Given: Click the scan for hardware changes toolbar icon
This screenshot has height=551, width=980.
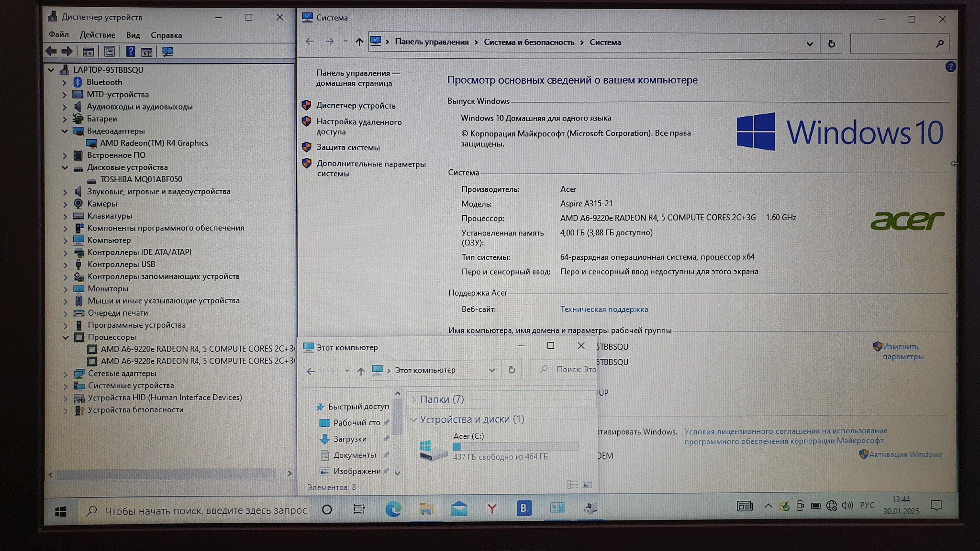Looking at the screenshot, I should coord(168,52).
